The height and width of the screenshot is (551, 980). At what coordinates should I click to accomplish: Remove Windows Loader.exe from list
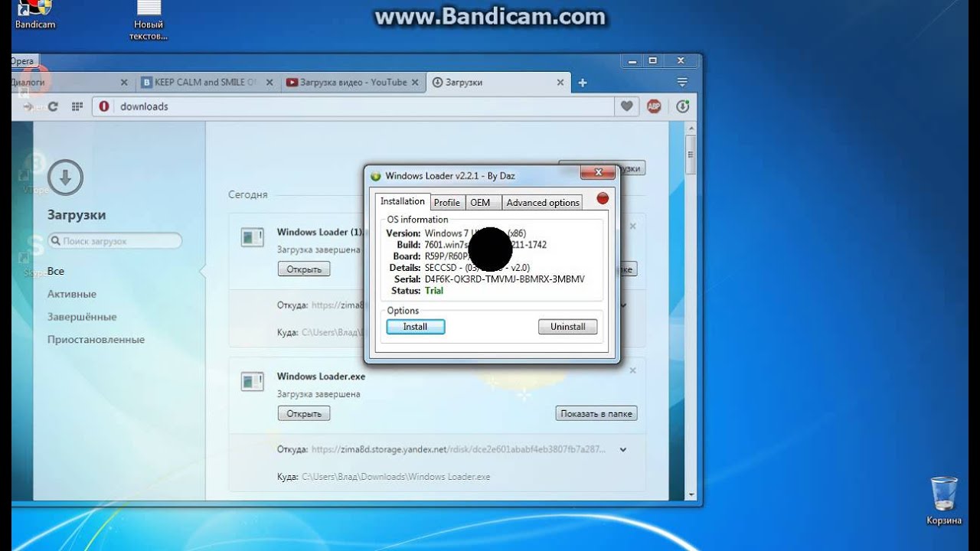point(632,370)
